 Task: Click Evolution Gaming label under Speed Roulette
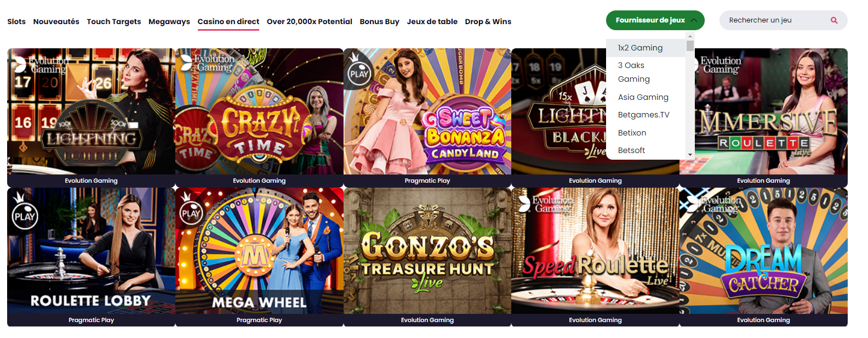595,320
